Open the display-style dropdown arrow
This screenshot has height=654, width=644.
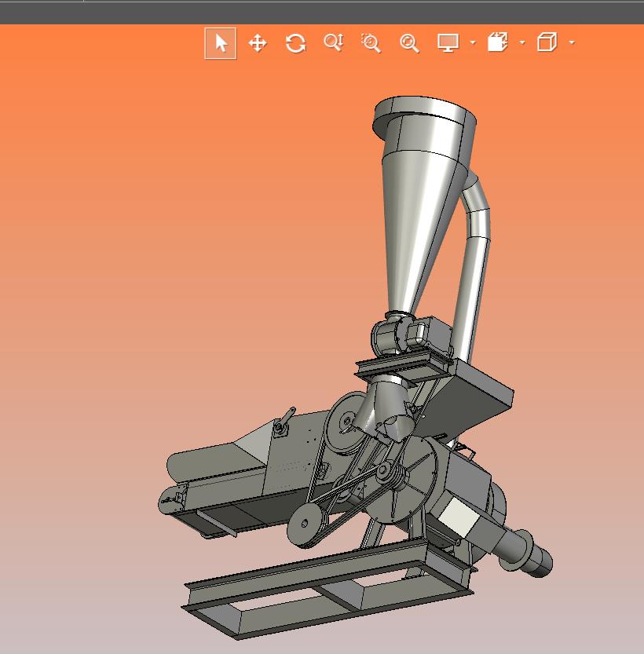[473, 42]
